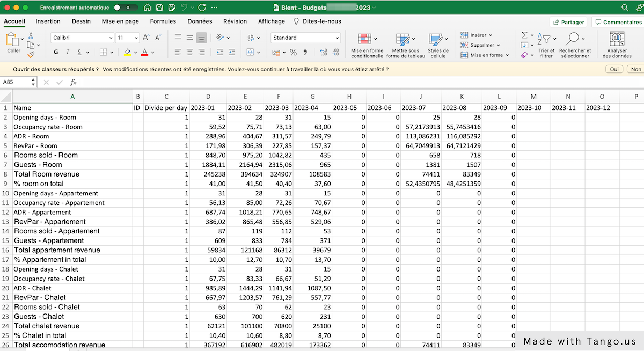Click Oui in the recovery message bar

coord(613,70)
